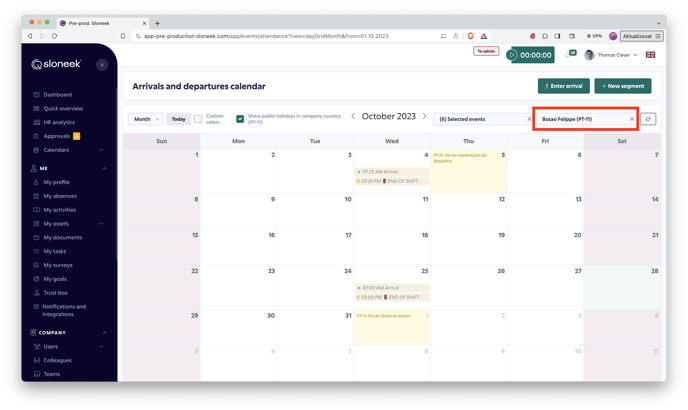Click the Brave shields icon in address bar

(470, 36)
